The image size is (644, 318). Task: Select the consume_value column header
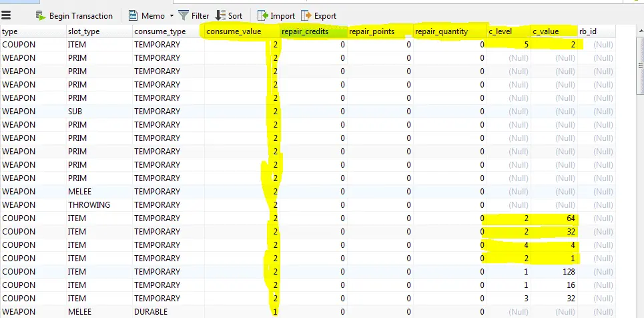[242, 31]
